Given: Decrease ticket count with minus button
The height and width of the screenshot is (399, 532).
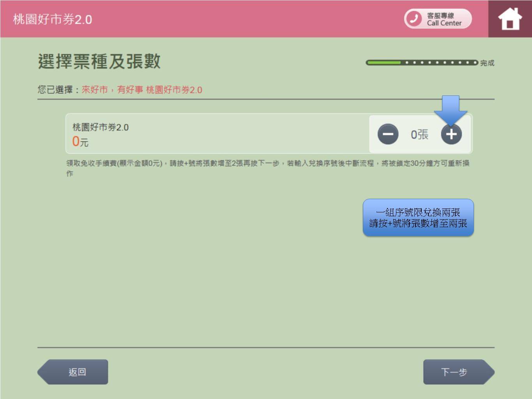Looking at the screenshot, I should [x=388, y=134].
